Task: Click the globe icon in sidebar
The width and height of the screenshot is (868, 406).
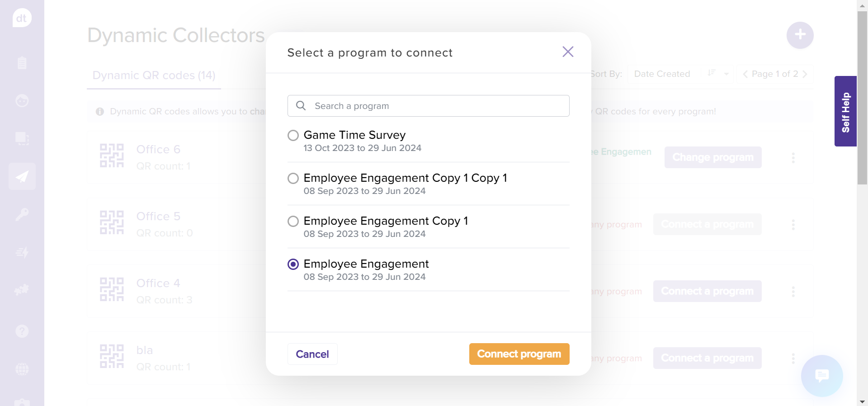Action: [22, 369]
